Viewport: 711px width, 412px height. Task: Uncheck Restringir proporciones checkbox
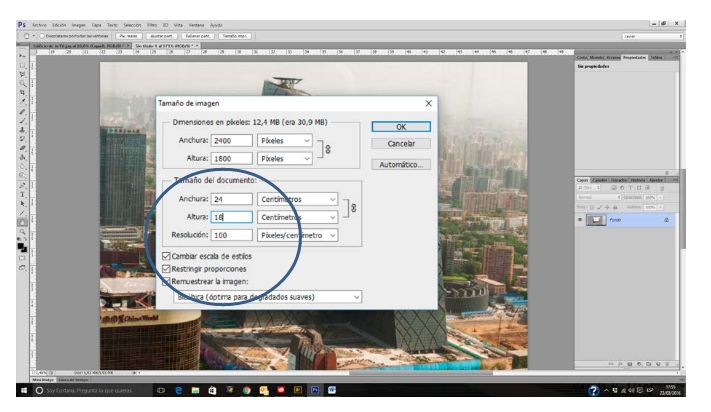[x=166, y=269]
